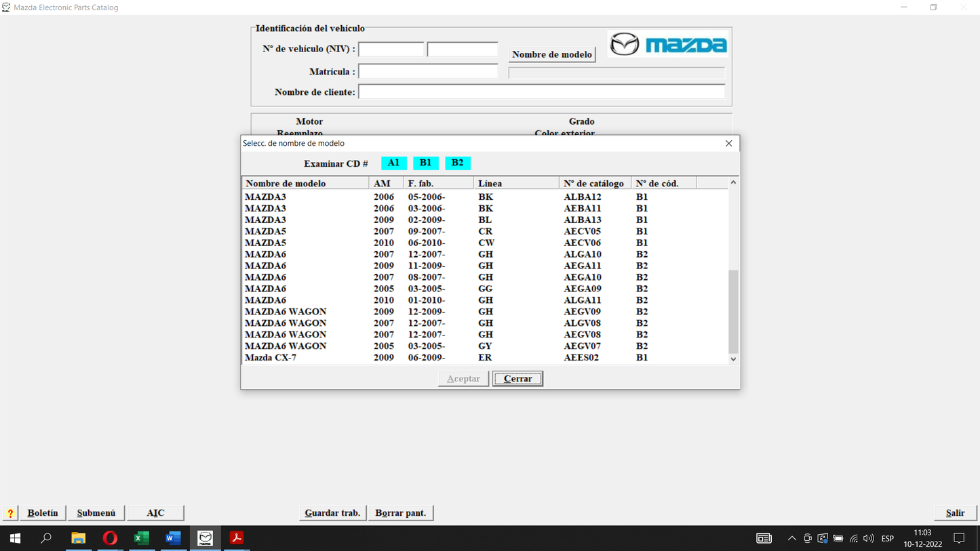This screenshot has height=551, width=980.
Task: Select the Mazda CX-7 row
Action: pyautogui.click(x=485, y=358)
